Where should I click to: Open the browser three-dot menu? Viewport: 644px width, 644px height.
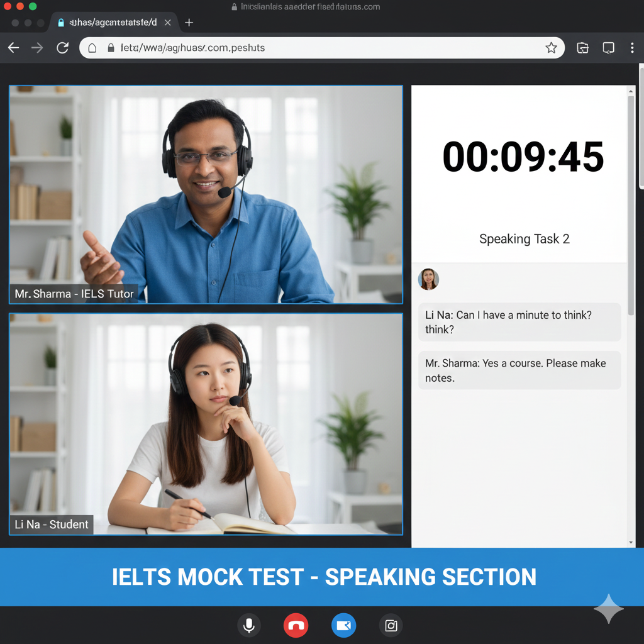[632, 47]
